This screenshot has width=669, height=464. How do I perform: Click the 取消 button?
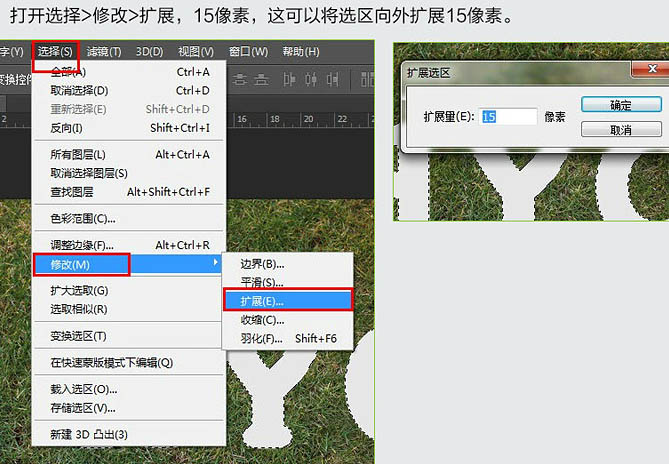point(621,129)
